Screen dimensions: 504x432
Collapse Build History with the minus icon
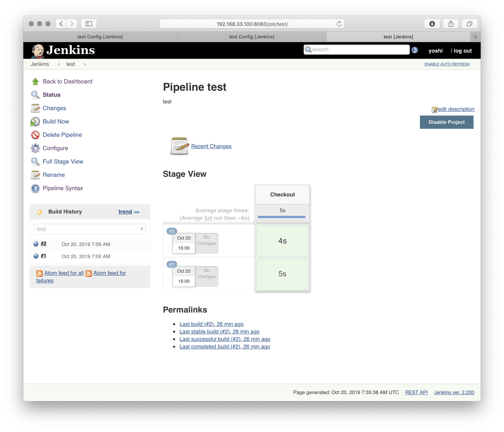pyautogui.click(x=137, y=212)
